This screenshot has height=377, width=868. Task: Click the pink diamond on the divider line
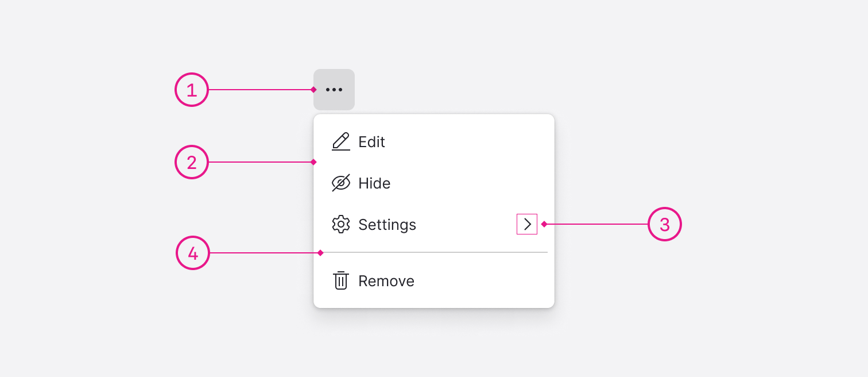tap(320, 253)
